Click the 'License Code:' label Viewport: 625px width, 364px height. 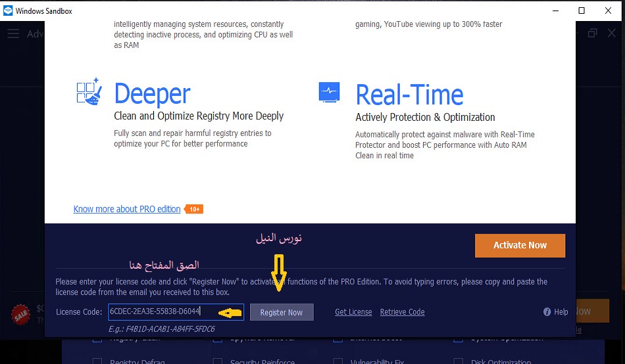tap(79, 312)
